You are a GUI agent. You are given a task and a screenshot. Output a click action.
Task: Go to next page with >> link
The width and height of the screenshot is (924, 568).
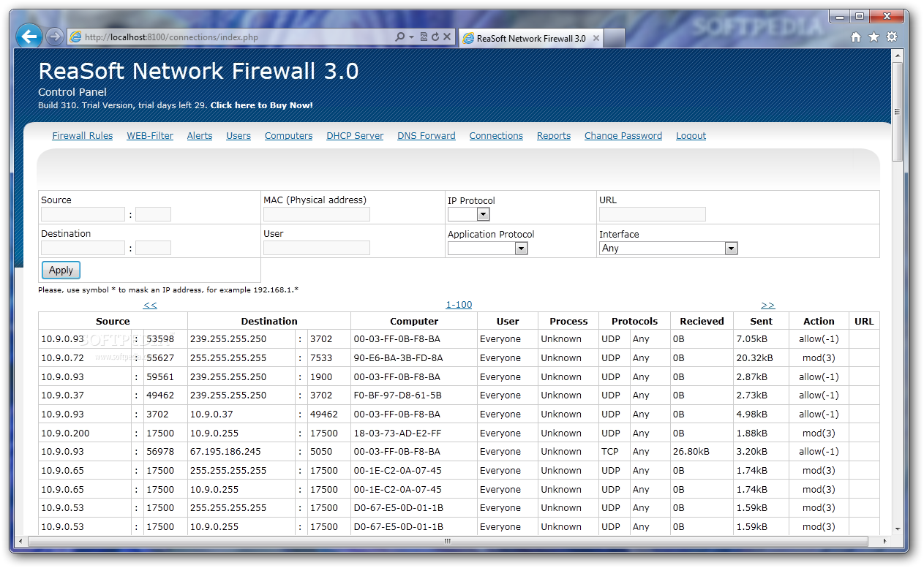(767, 306)
